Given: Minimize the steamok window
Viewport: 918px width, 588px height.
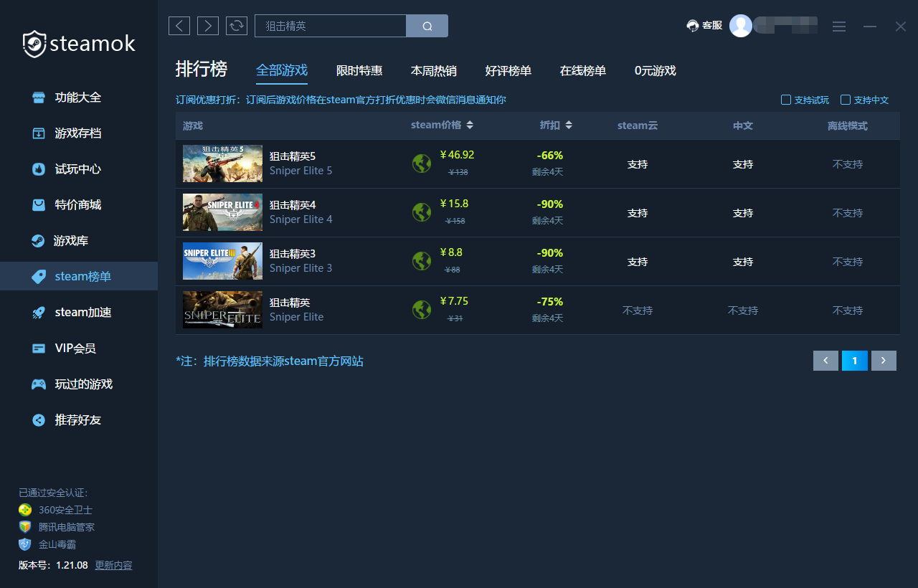Looking at the screenshot, I should [870, 27].
